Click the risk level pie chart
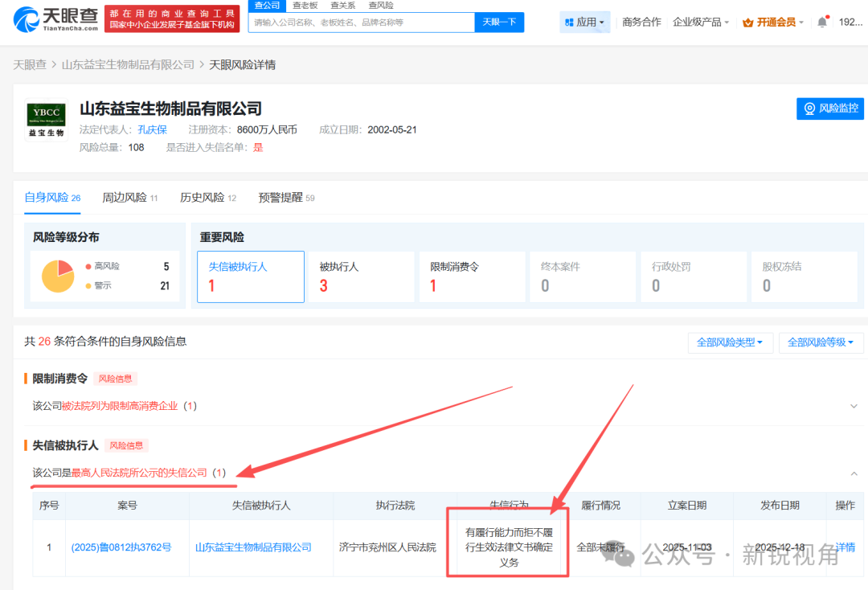The width and height of the screenshot is (868, 590). (x=58, y=276)
